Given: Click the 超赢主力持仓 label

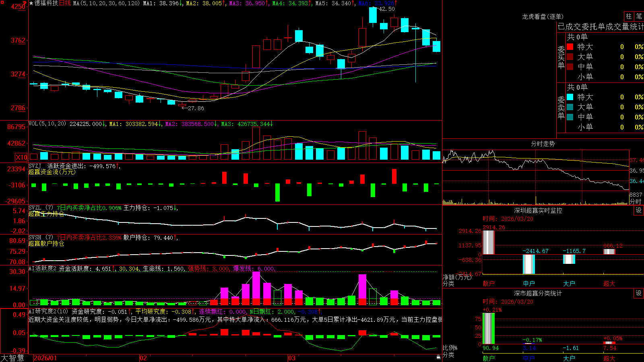Looking at the screenshot, I should click(x=46, y=214).
